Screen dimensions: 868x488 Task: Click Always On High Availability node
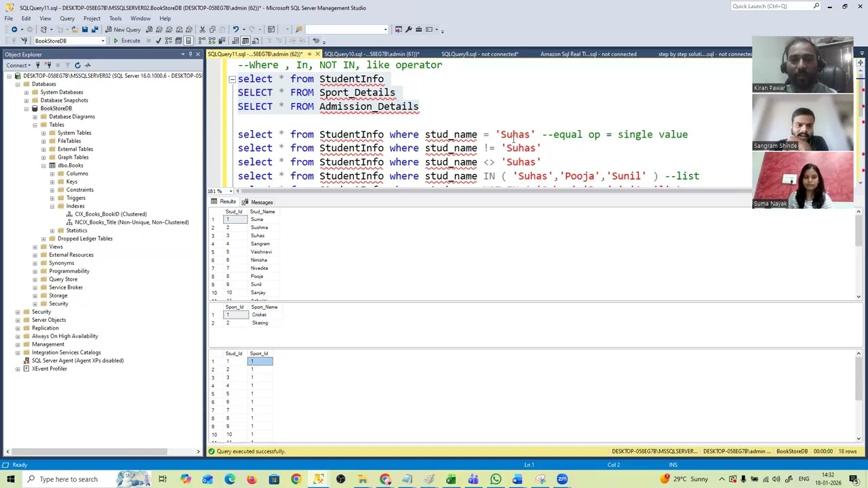[64, 336]
